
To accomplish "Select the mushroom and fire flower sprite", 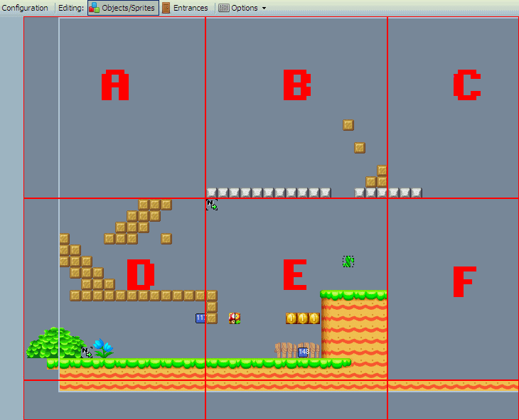I will click(x=235, y=318).
